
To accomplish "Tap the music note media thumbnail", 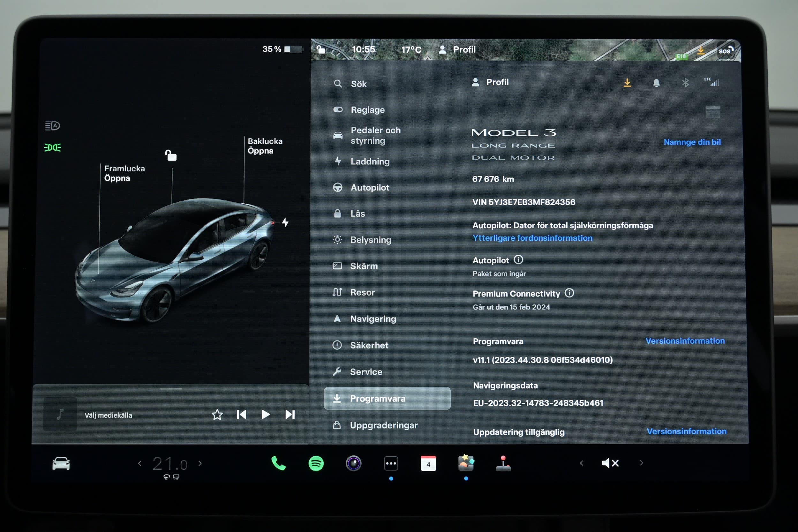I will click(60, 414).
